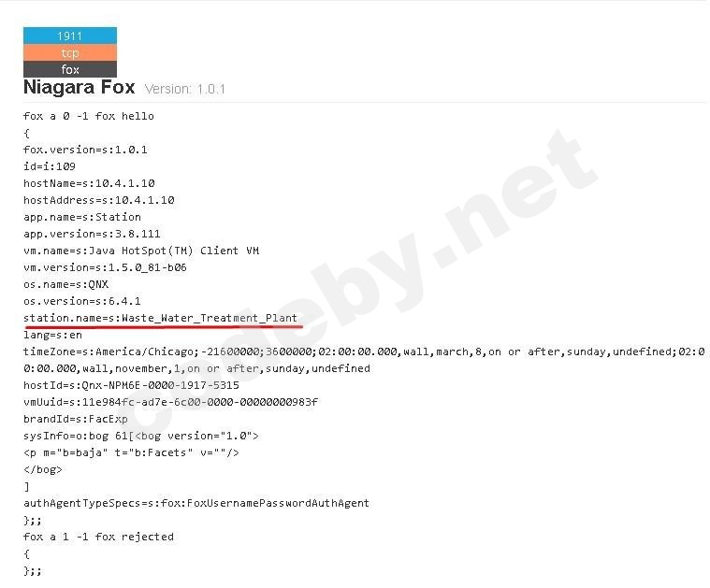Image resolution: width=710 pixels, height=588 pixels.
Task: Click the blue 1911 port badge
Action: point(70,36)
